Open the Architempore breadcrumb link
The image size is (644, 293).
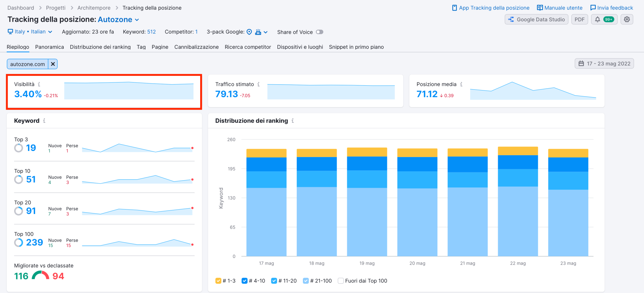(x=94, y=8)
